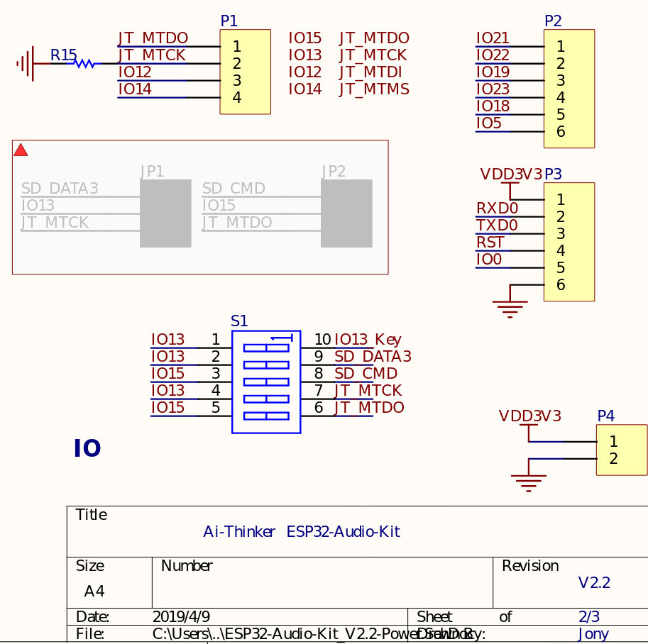Click the IO21 net label on P2
648x644 pixels.
pyautogui.click(x=493, y=38)
